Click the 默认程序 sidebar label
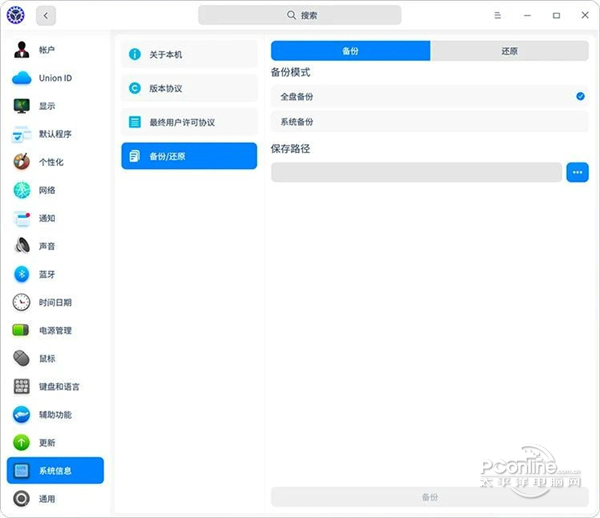Viewport: 600px width, 518px height. tap(55, 134)
